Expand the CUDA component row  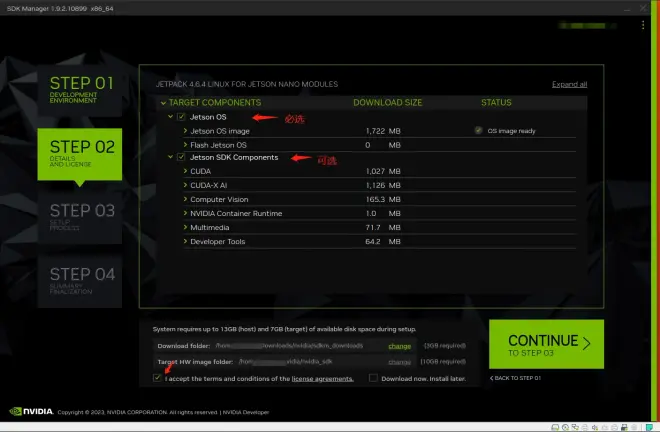tap(185, 171)
